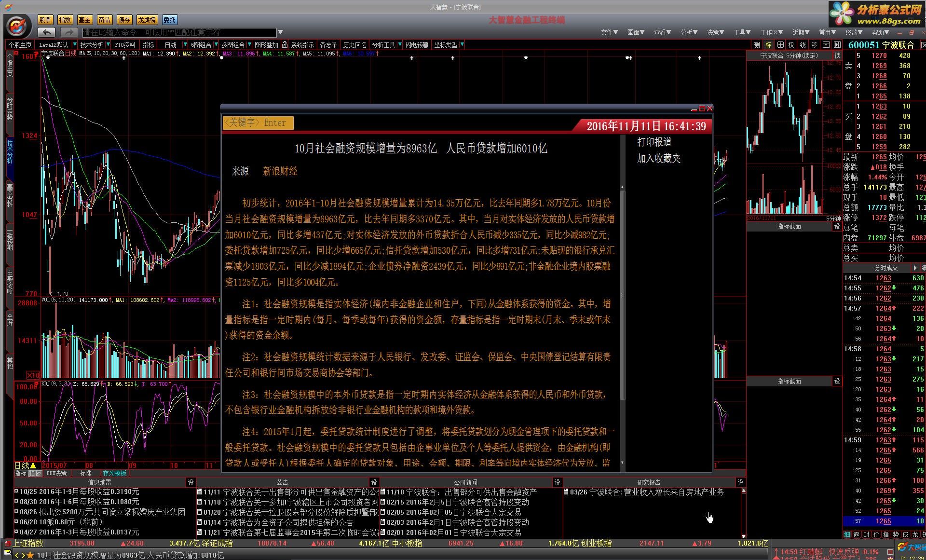Expand the 分析工具 dropdown arrow
The height and width of the screenshot is (560, 926).
(399, 45)
